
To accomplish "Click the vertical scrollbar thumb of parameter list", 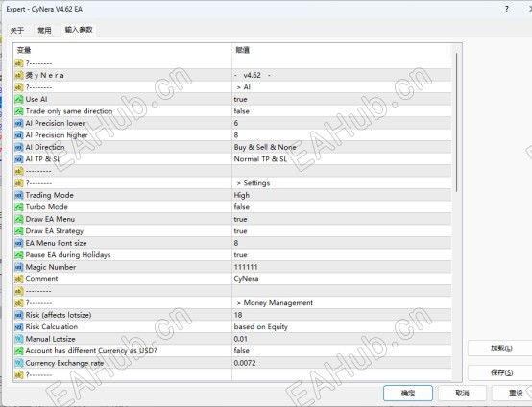I will [457, 122].
